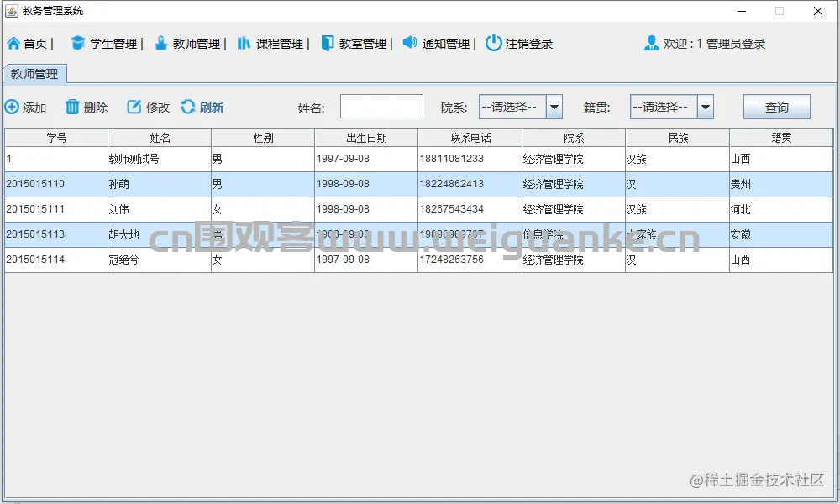Click the door icon for 教室管理
This screenshot has height=504, width=840.
pyautogui.click(x=328, y=43)
